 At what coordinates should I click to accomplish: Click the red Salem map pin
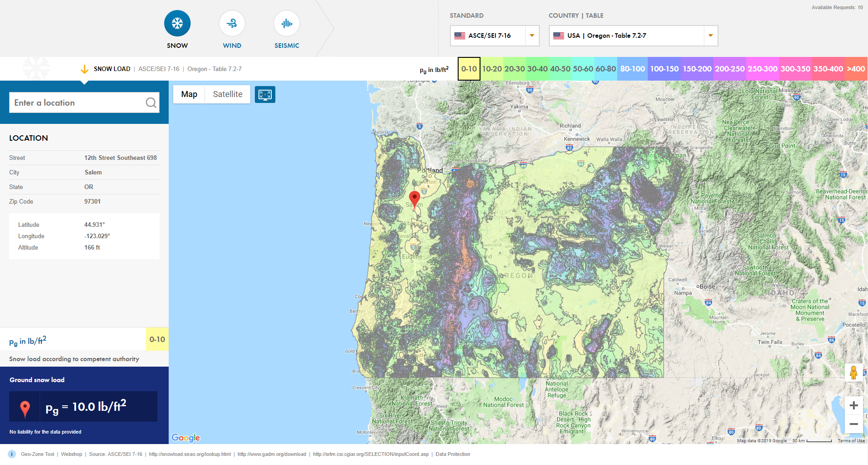414,199
